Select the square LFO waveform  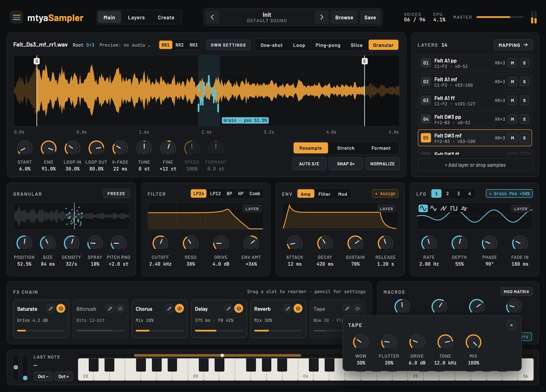[x=454, y=208]
